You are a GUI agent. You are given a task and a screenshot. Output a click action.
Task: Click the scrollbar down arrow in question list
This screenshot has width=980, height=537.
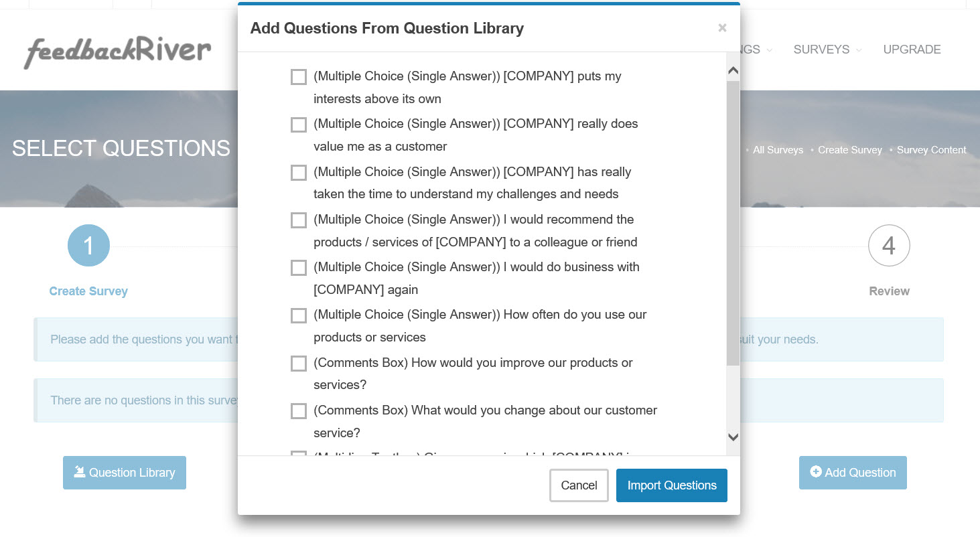733,437
